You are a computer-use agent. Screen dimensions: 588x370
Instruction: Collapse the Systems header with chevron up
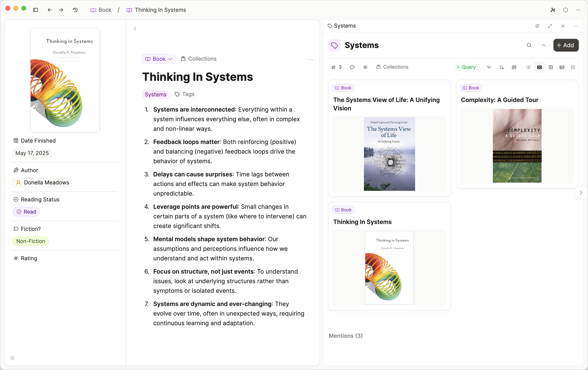[x=544, y=45]
